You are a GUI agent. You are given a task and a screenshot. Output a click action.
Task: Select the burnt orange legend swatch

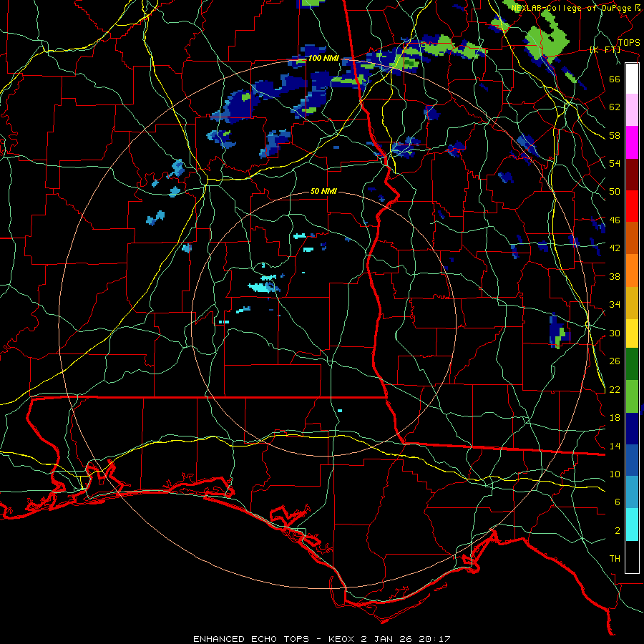tap(632, 238)
